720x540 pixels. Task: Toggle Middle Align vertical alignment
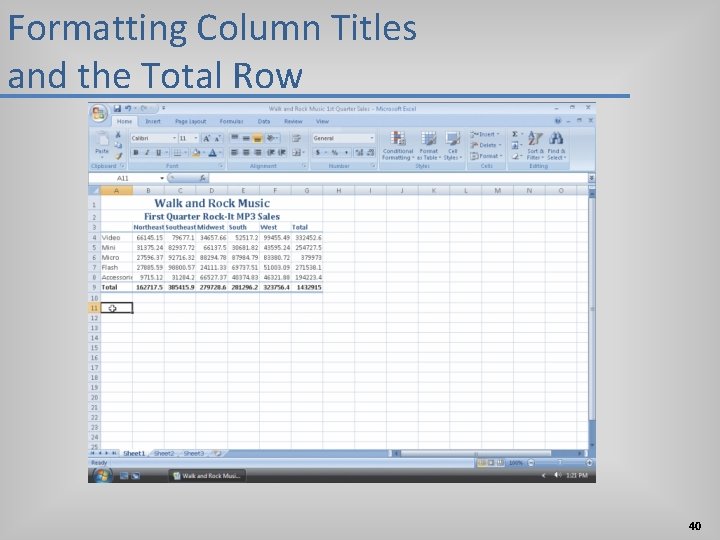click(246, 138)
